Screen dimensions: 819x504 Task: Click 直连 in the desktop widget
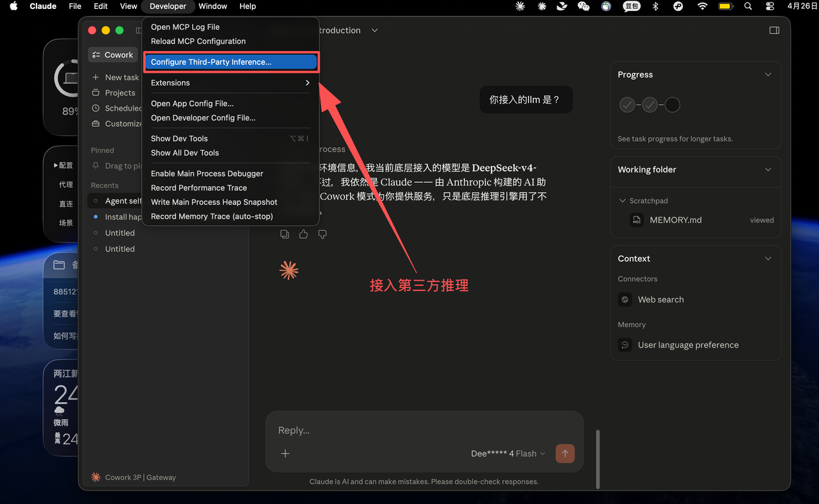66,204
